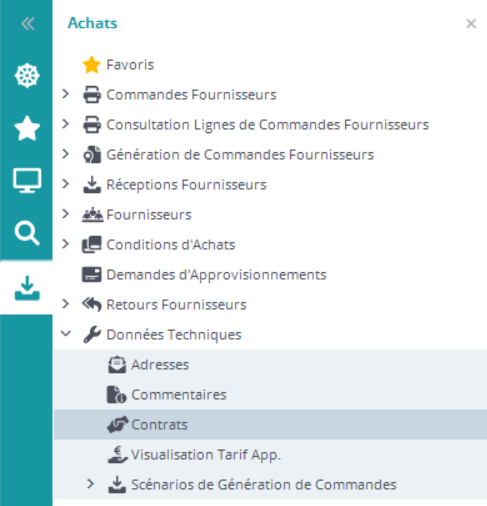Expand Scénarios de Génération de Commandes
The image size is (487, 506).
(x=90, y=484)
